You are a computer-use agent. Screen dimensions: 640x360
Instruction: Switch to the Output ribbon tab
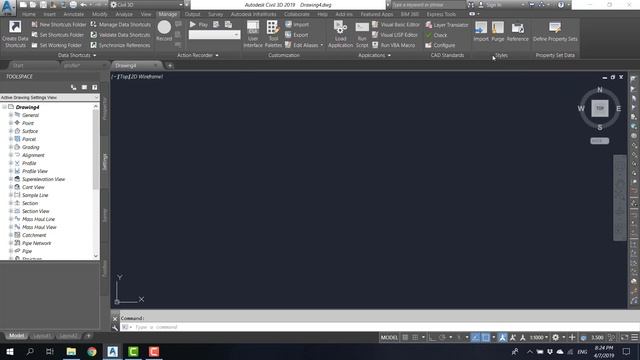192,14
